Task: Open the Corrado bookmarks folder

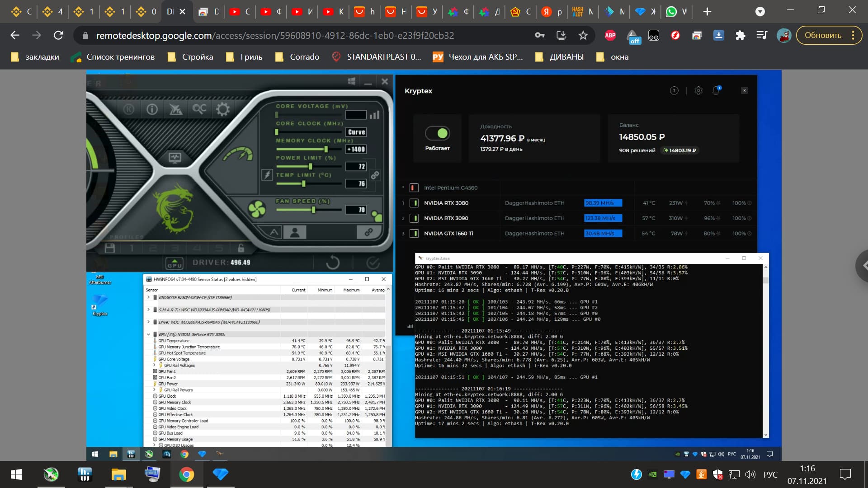Action: 297,57
